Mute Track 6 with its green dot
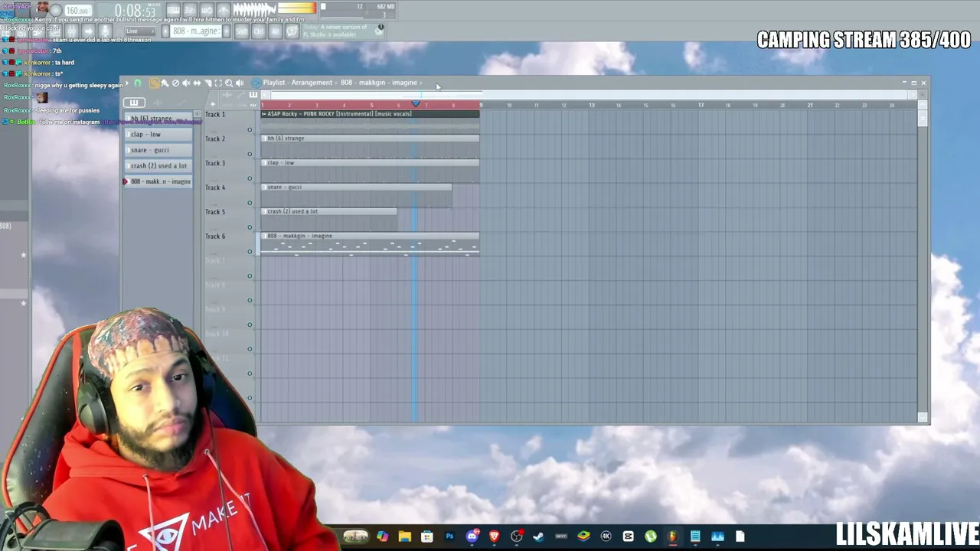This screenshot has width=980, height=551. point(250,252)
